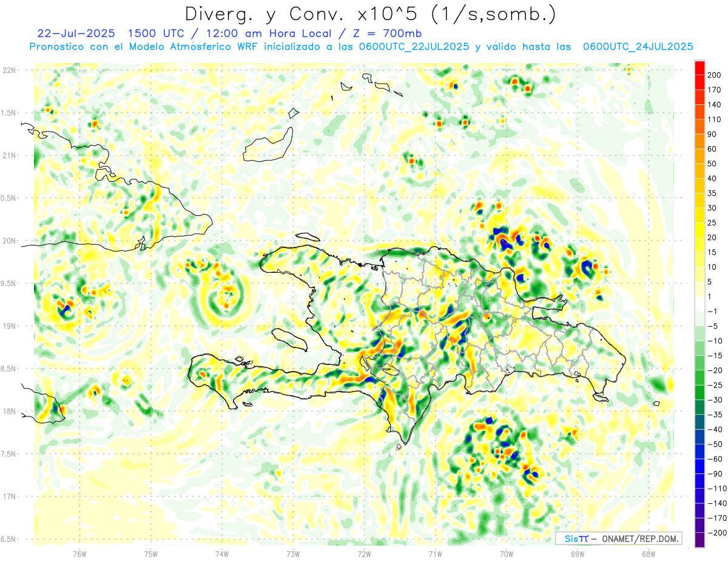Click colorbar value -40 label
The height and width of the screenshot is (562, 728).
[x=715, y=429]
